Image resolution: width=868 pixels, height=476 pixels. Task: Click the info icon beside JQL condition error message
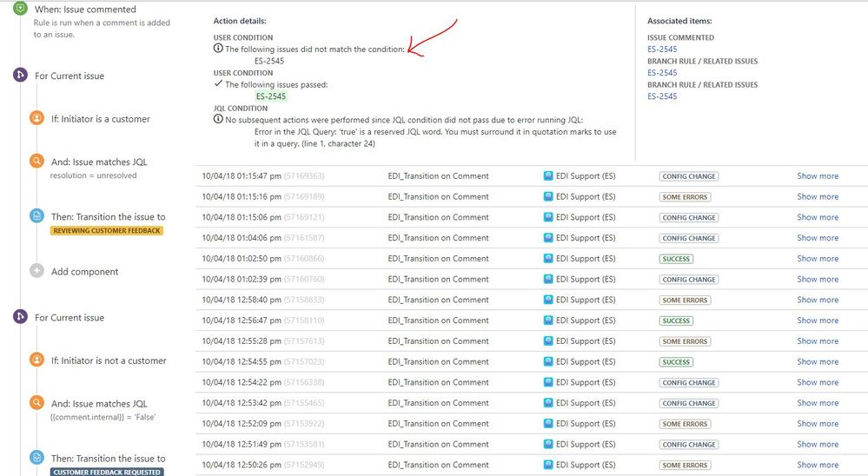[x=218, y=119]
